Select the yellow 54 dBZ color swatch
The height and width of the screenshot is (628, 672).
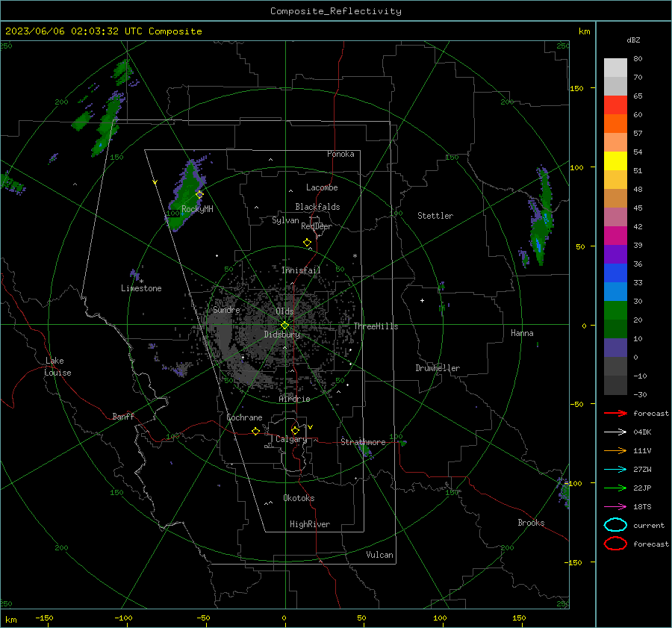pyautogui.click(x=615, y=161)
